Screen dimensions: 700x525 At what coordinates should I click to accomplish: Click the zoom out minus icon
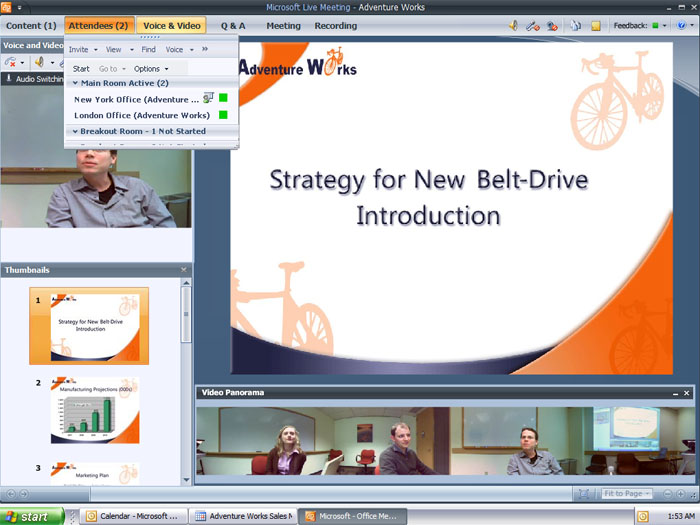coord(667,494)
